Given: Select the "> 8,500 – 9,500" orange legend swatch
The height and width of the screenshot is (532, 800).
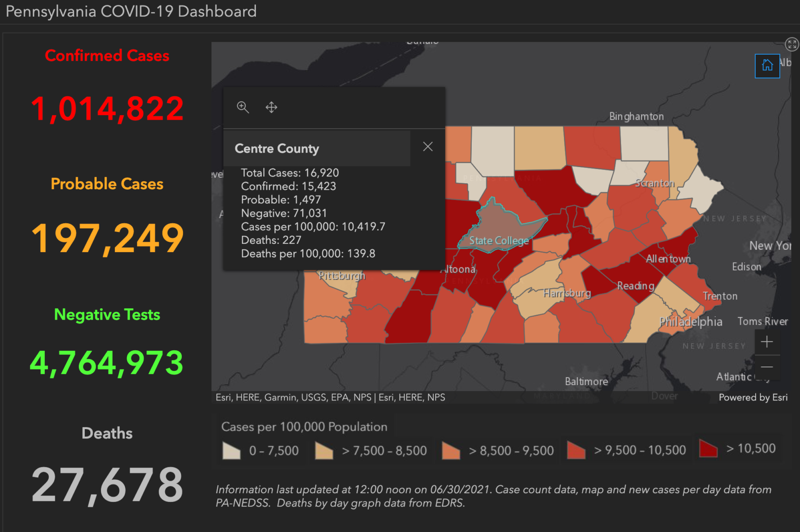Looking at the screenshot, I should (x=450, y=450).
